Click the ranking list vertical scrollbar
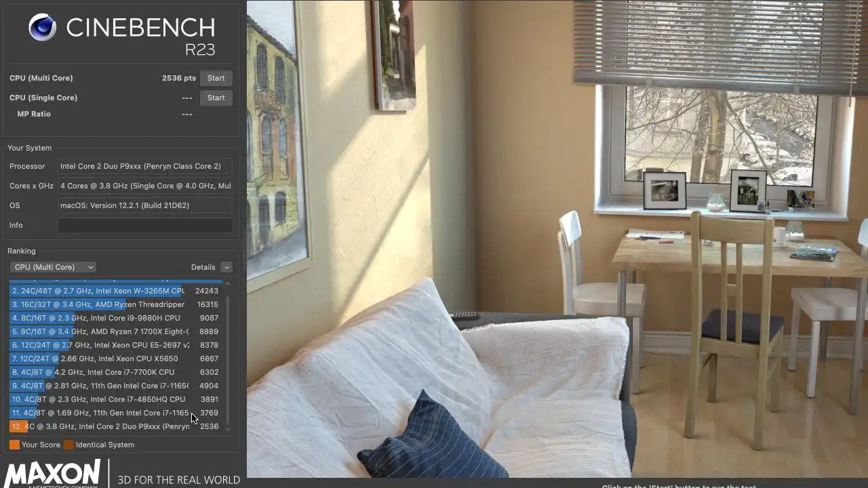Viewport: 868px width, 488px height. [x=228, y=359]
